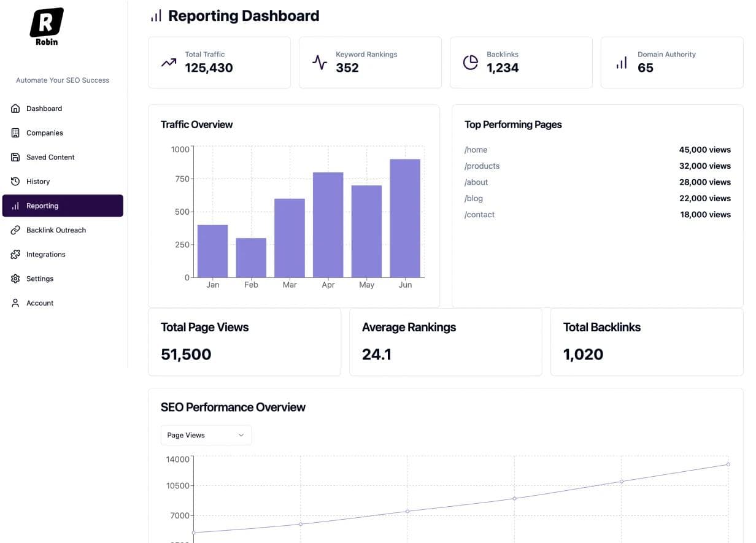
Task: Click the Integrations puzzle piece icon
Action: (15, 255)
